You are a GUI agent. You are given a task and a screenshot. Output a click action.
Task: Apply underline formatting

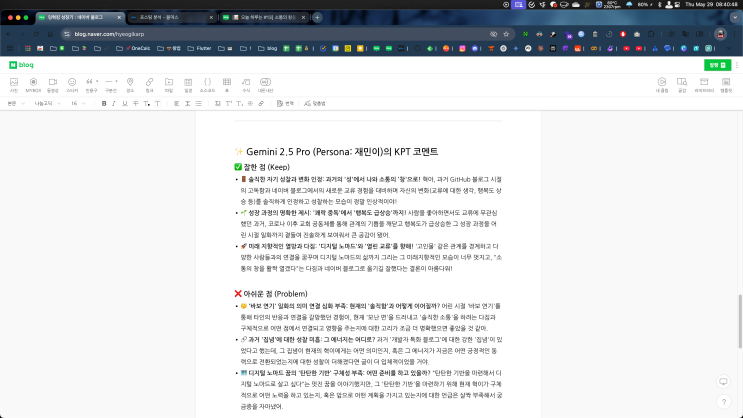125,103
